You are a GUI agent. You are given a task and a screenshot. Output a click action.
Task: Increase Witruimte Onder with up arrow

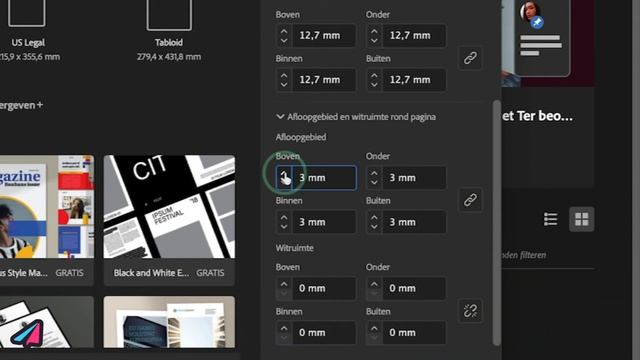[x=374, y=284]
